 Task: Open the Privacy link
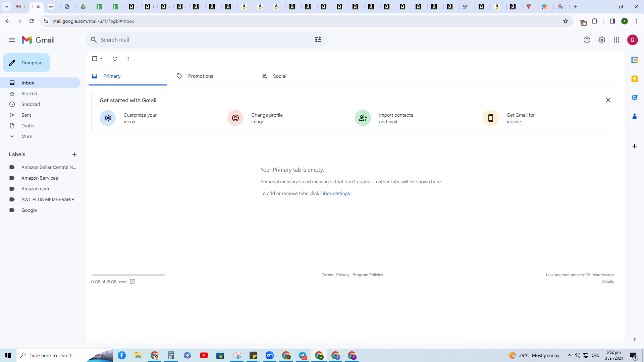point(343,275)
